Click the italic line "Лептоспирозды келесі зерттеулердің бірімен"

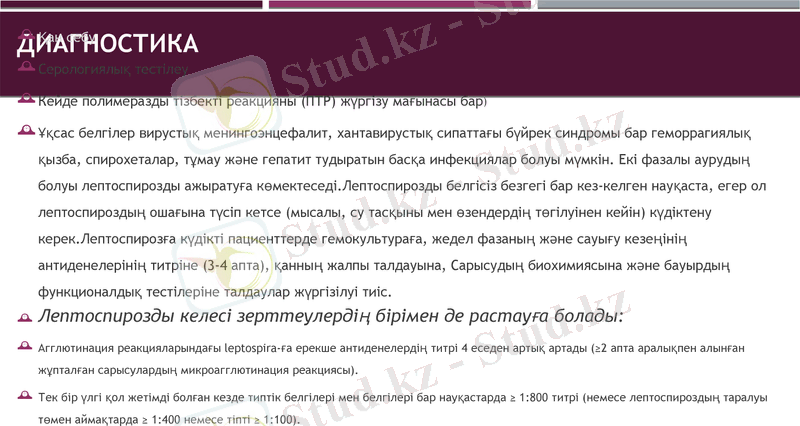click(x=330, y=317)
